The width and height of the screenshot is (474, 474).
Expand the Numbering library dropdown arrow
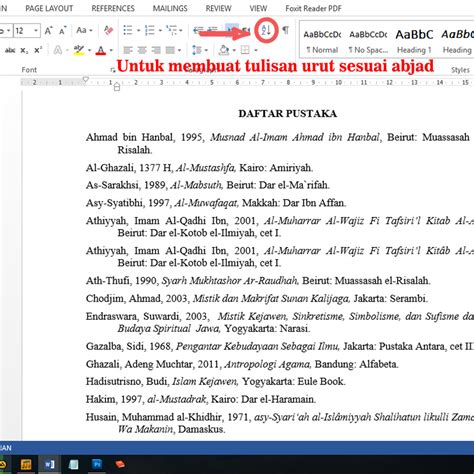(x=160, y=31)
